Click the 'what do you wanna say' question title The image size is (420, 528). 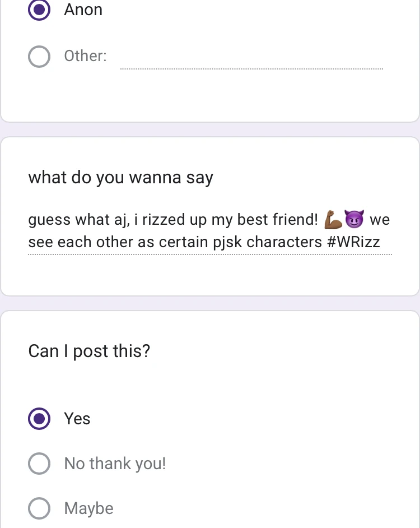point(120,178)
